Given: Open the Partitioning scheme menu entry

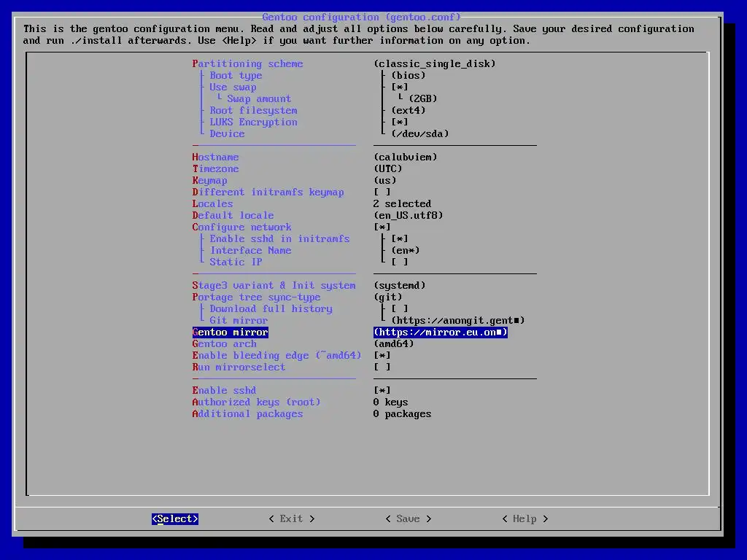Looking at the screenshot, I should coord(248,64).
